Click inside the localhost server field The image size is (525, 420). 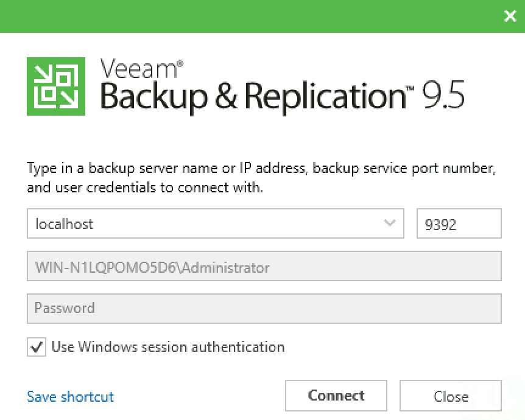(183, 223)
